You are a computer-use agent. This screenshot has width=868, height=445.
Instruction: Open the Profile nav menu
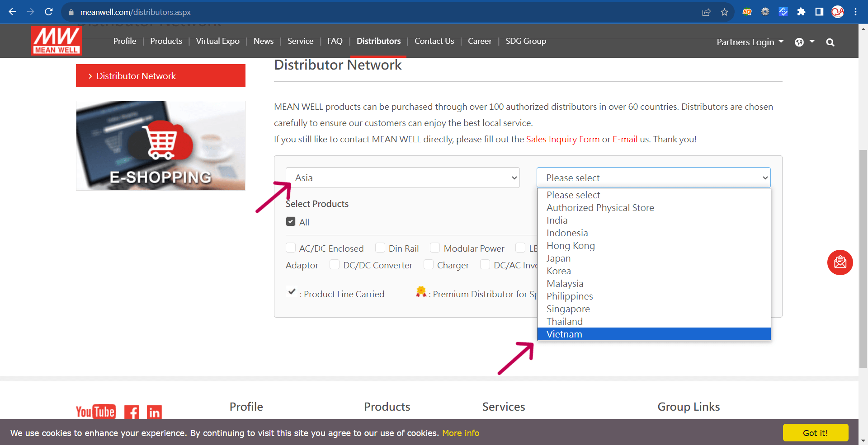coord(125,41)
